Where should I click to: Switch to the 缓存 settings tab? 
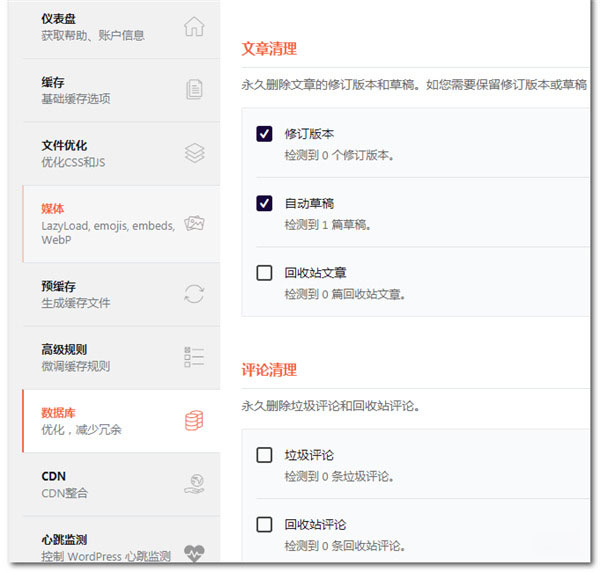tap(54, 83)
